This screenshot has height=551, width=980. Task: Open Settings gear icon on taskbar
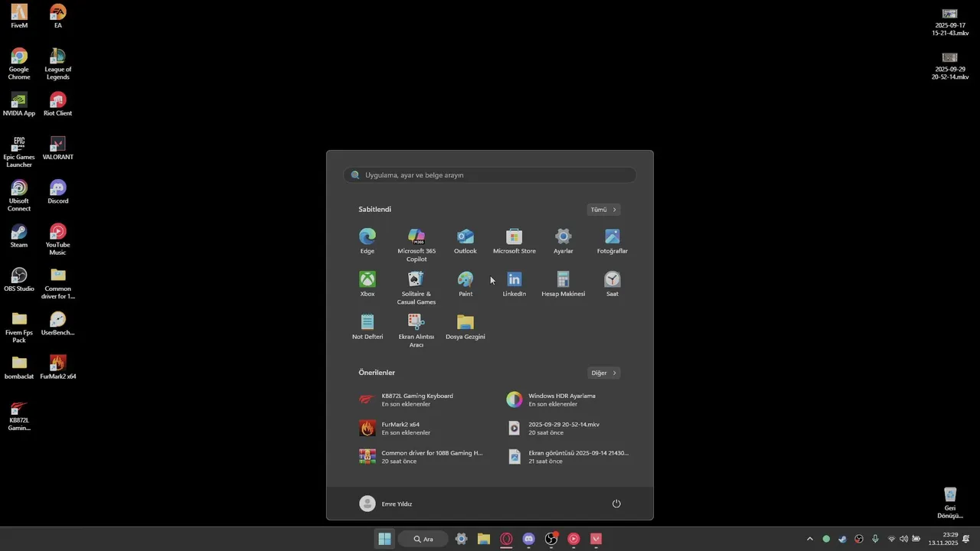click(x=461, y=539)
